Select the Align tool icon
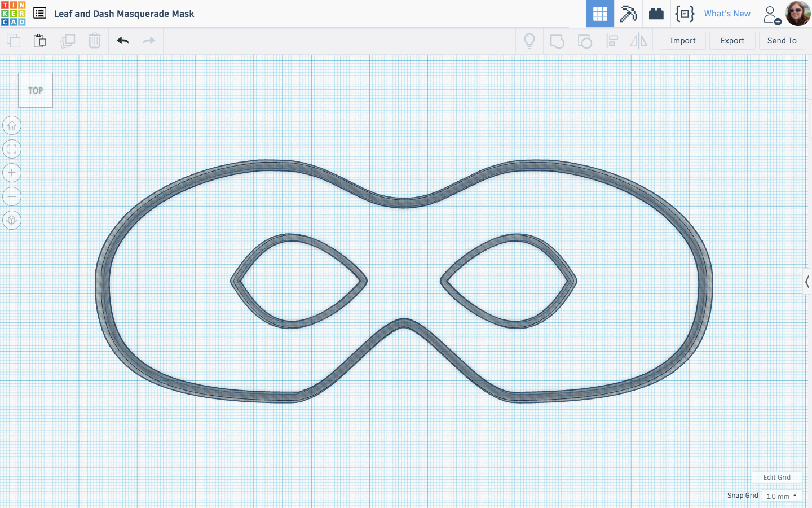 tap(612, 41)
